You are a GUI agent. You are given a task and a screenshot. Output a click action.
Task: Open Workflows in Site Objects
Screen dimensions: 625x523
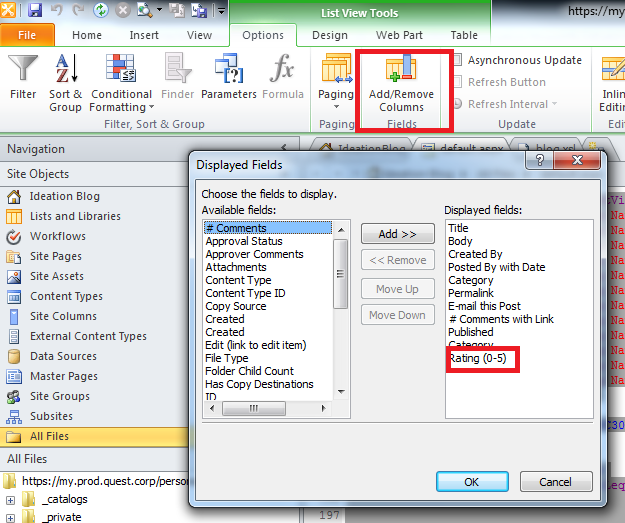pos(57,236)
